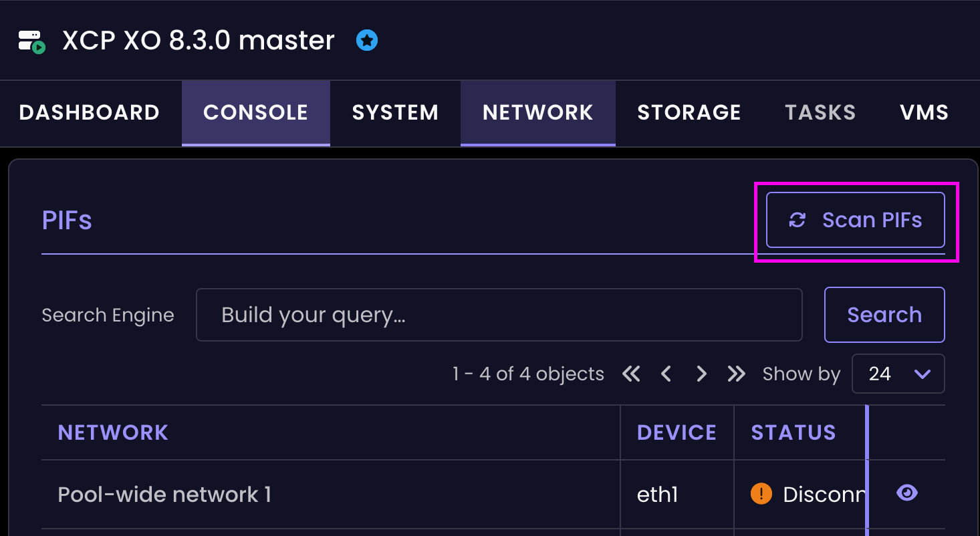The width and height of the screenshot is (980, 536).
Task: Click the Search button
Action: coord(884,315)
